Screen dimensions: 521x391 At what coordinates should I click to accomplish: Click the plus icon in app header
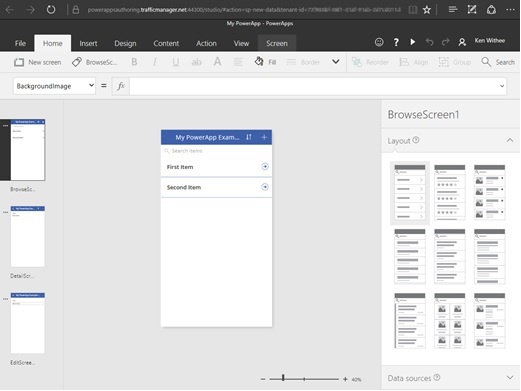pyautogui.click(x=264, y=137)
